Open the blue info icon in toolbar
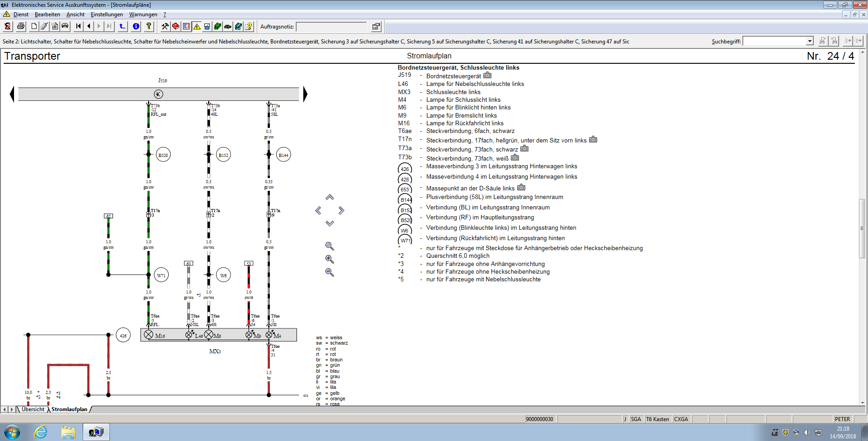Image resolution: width=868 pixels, height=441 pixels. (136, 26)
